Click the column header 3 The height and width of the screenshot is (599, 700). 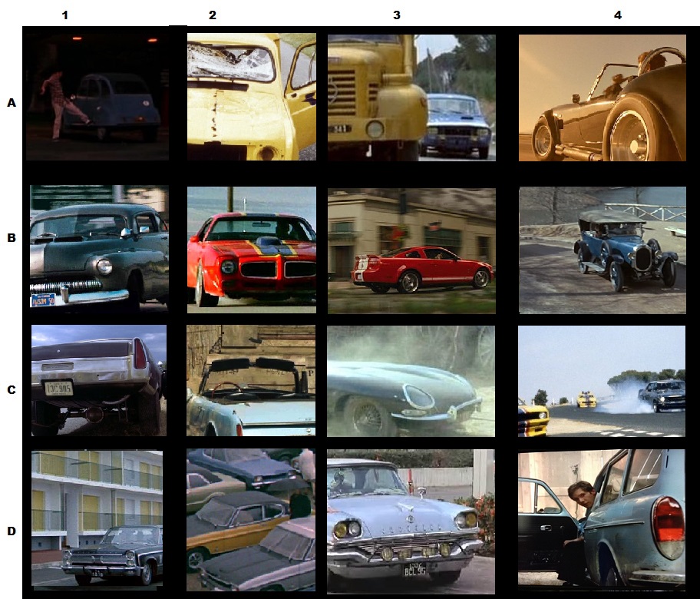coord(397,14)
